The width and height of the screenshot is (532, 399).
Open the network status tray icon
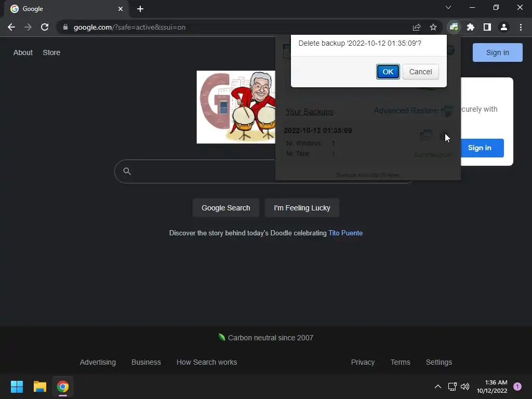click(452, 387)
